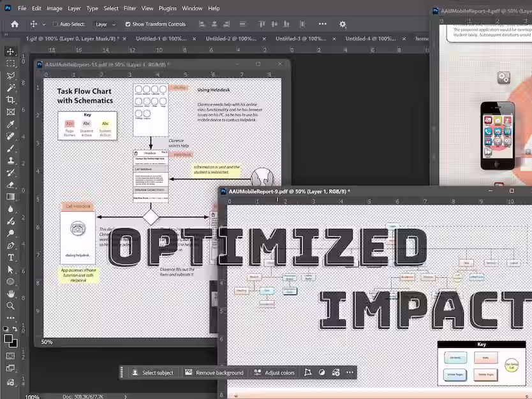Open the File menu
The height and width of the screenshot is (399, 532).
coord(22,8)
